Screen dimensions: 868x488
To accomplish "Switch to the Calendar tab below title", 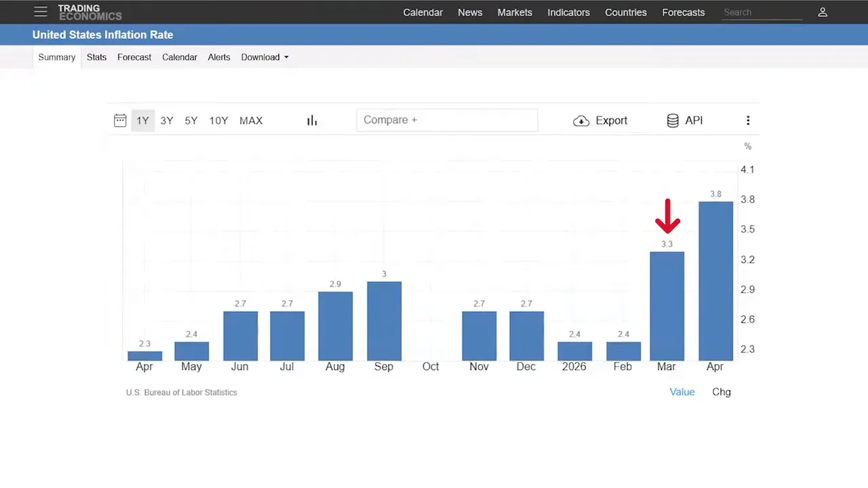I will click(180, 57).
